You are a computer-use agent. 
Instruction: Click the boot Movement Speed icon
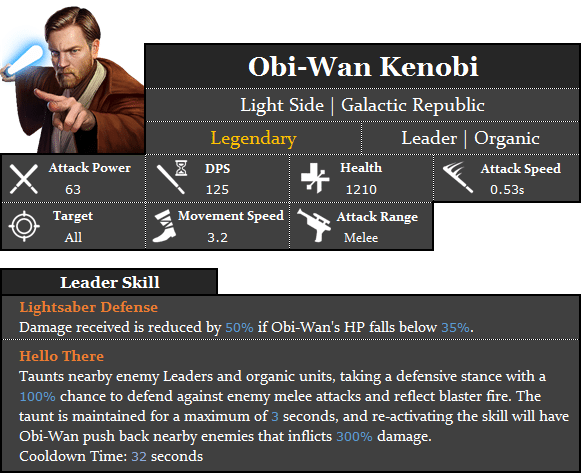[165, 226]
